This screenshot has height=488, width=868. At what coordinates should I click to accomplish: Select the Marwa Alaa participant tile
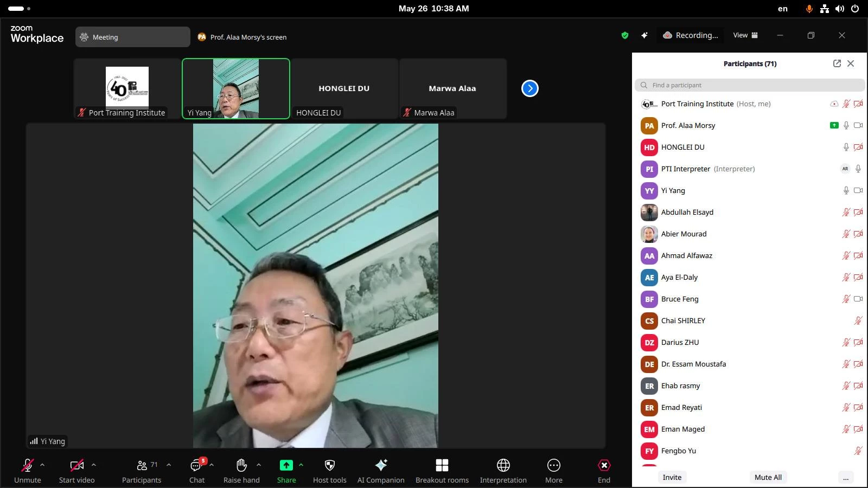[x=453, y=88]
